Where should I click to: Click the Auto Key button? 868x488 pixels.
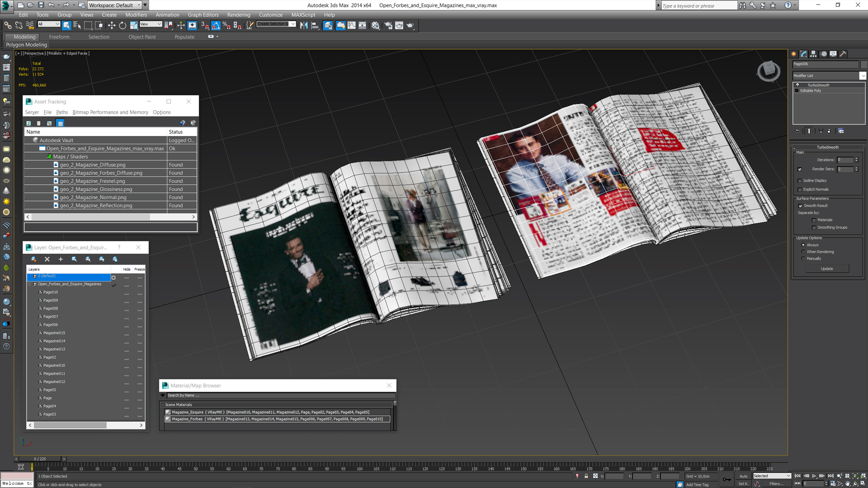[743, 476]
